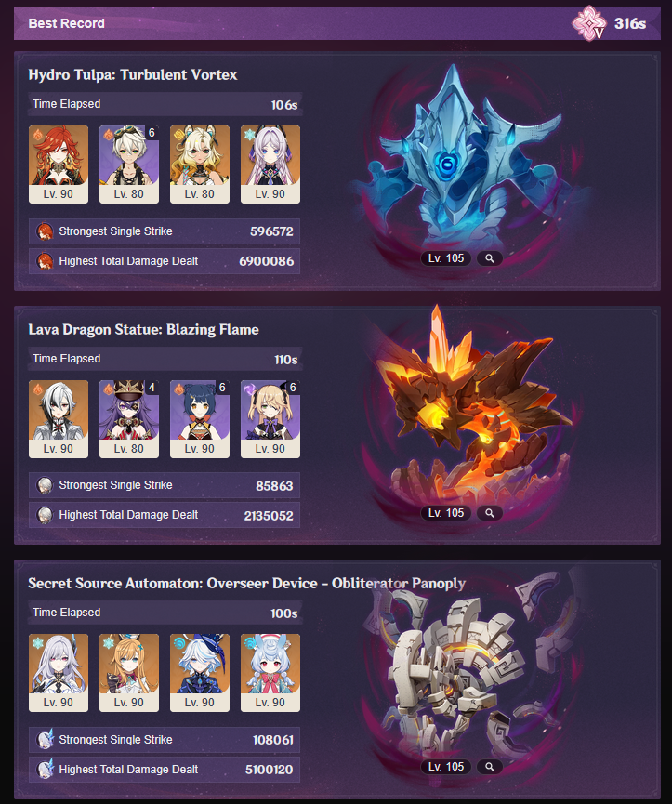Screen dimensions: 672x804
Task: Select the black-and-white haired Pyro character in second team
Action: pos(59,419)
